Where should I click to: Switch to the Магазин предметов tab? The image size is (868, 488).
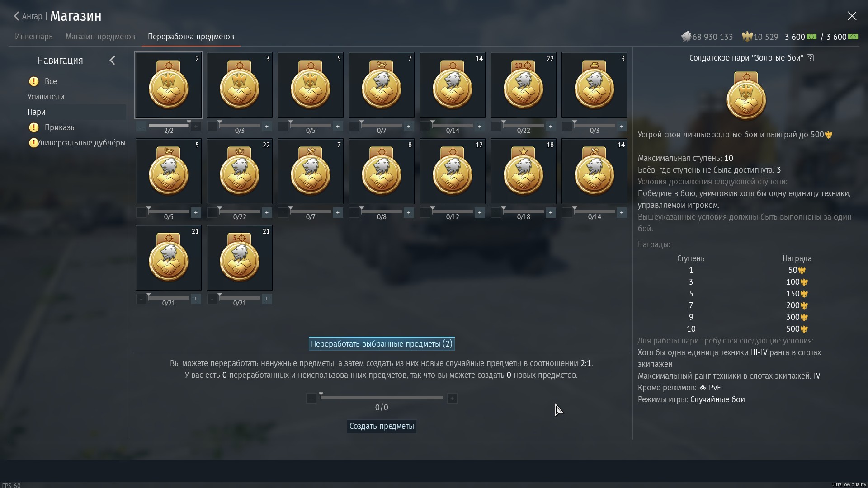pyautogui.click(x=100, y=37)
